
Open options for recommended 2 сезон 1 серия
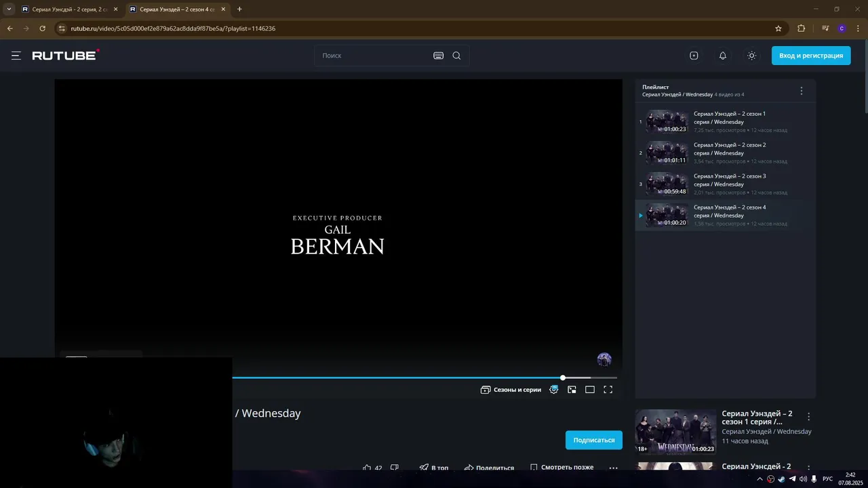coord(808,417)
